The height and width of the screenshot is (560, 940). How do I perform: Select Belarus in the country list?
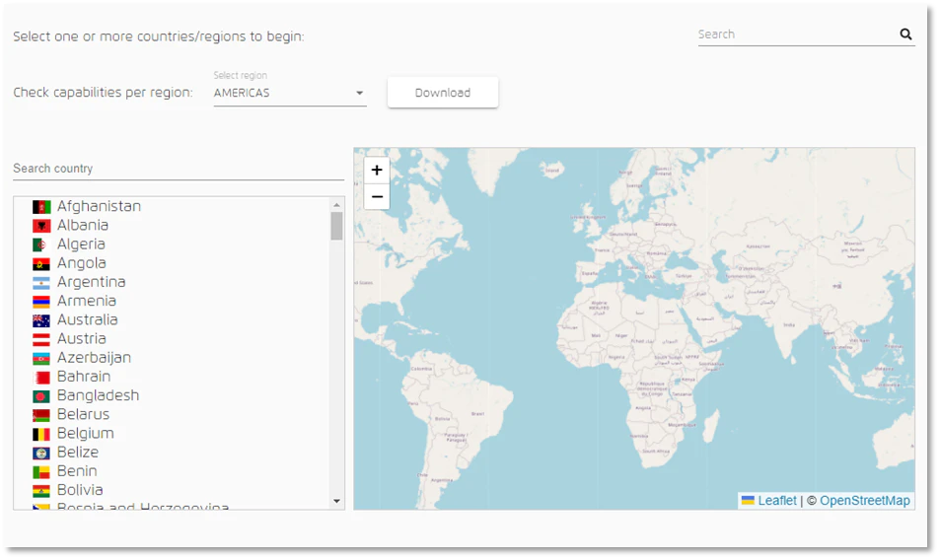pos(83,414)
